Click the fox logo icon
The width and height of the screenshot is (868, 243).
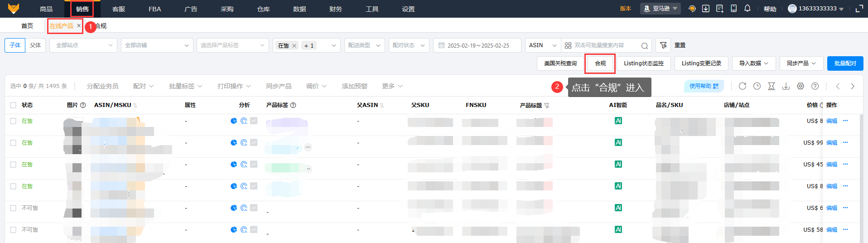[14, 9]
